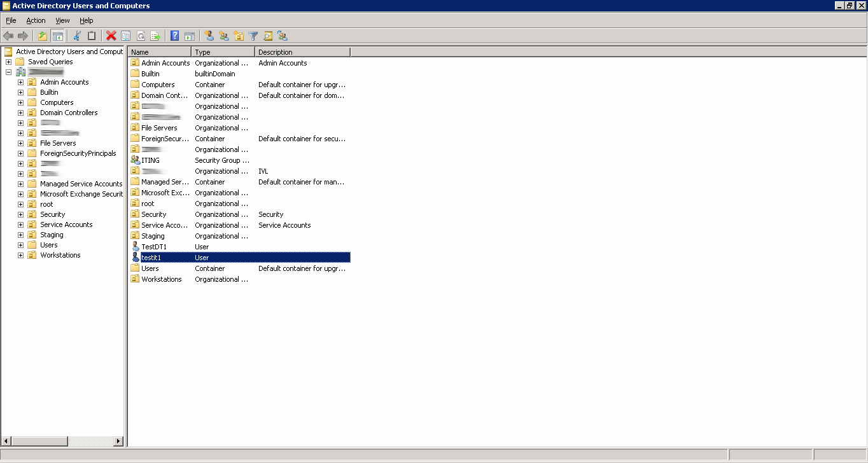The image size is (868, 463).
Task: Open Properties using the properties toolbar icon
Action: pyautogui.click(x=125, y=36)
